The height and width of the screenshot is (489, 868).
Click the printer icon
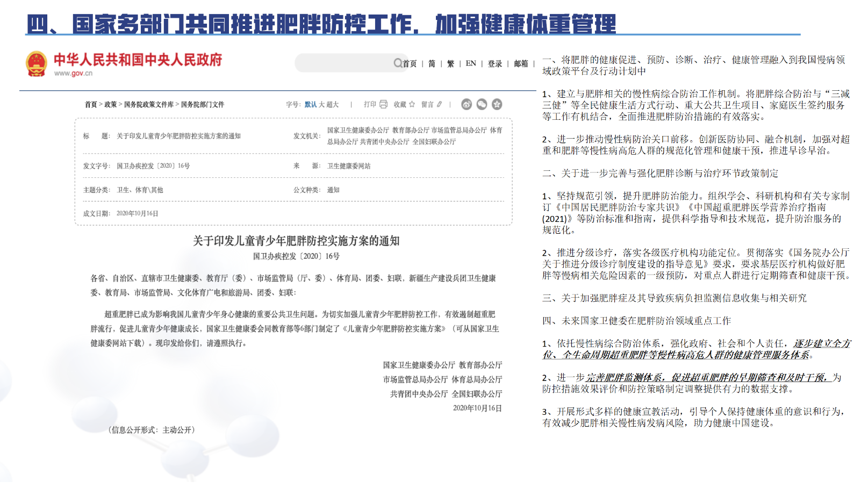pyautogui.click(x=383, y=104)
